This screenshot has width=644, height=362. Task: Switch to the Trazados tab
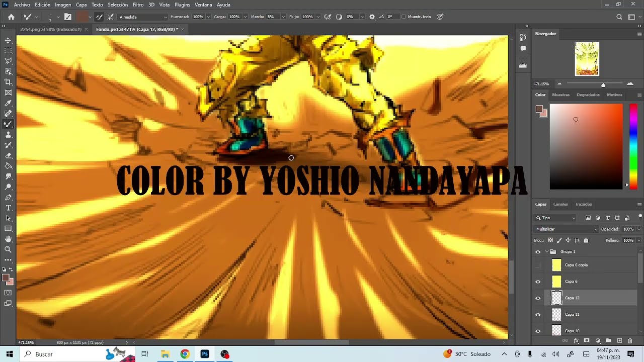(x=583, y=204)
